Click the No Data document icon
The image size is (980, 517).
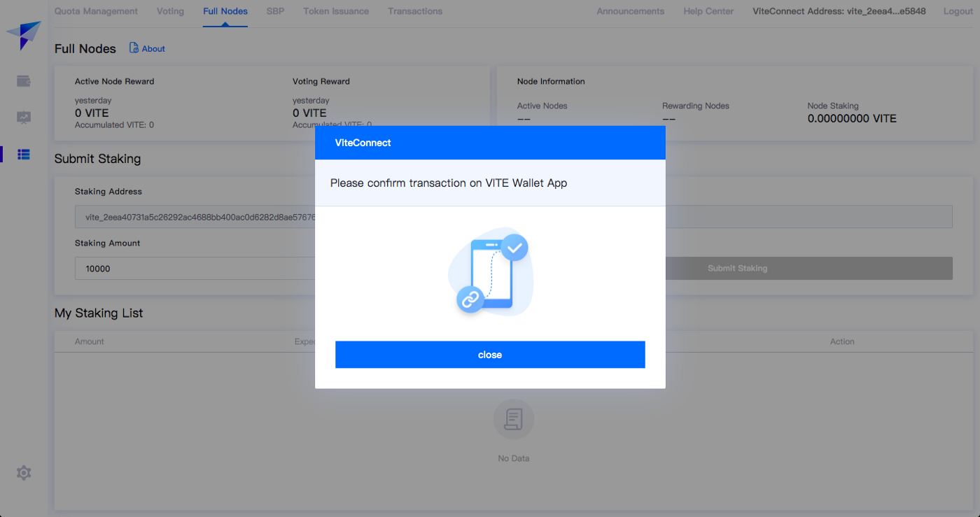click(514, 419)
